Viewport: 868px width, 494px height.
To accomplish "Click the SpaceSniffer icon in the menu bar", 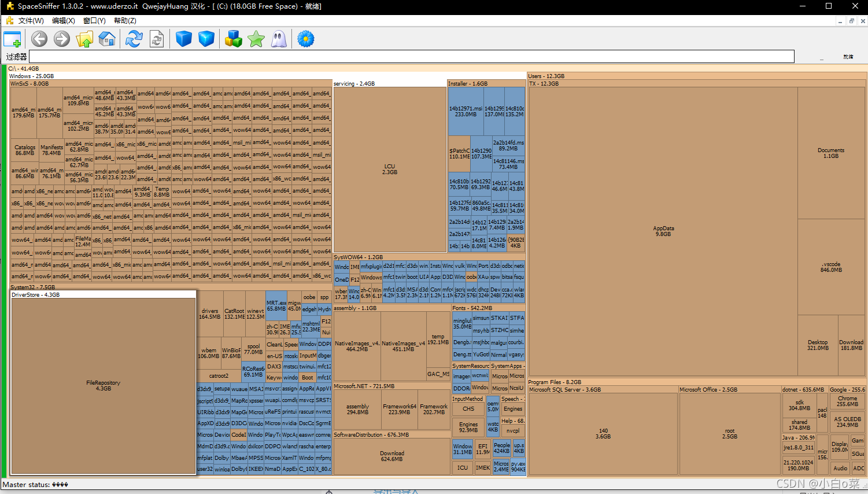I will (9, 20).
